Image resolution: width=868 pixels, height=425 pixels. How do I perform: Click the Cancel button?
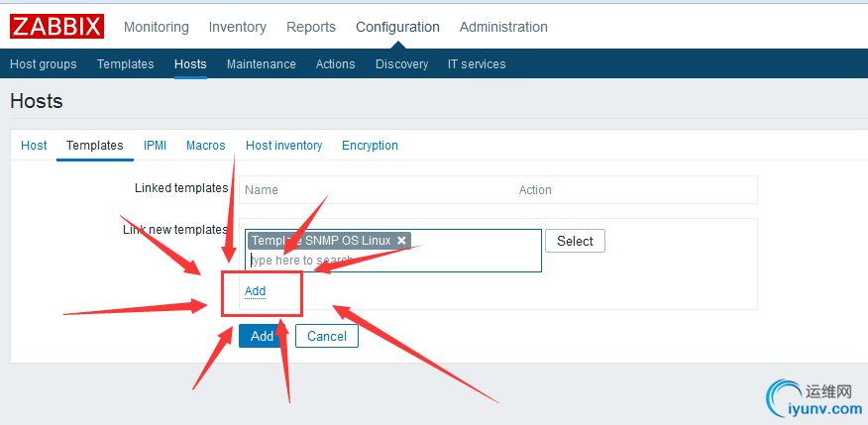(327, 336)
